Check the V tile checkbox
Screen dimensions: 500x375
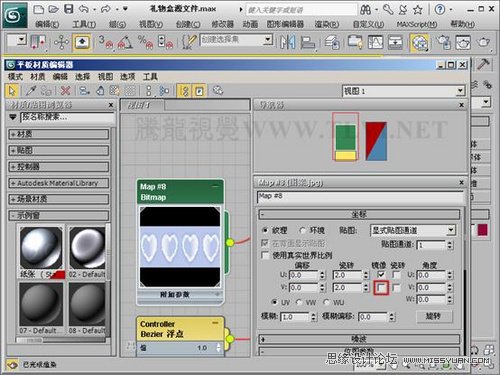[396, 288]
